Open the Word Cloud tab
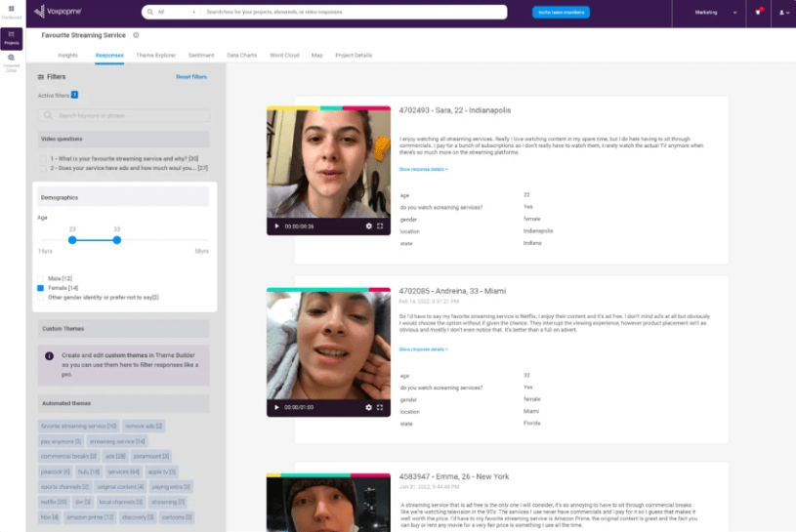The height and width of the screenshot is (532, 796). 284,56
